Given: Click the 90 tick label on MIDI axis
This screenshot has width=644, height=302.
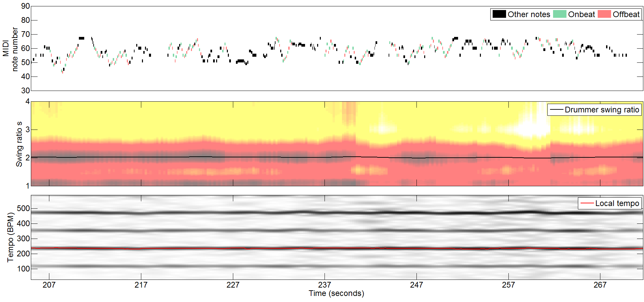Looking at the screenshot, I should tap(26, 6).
